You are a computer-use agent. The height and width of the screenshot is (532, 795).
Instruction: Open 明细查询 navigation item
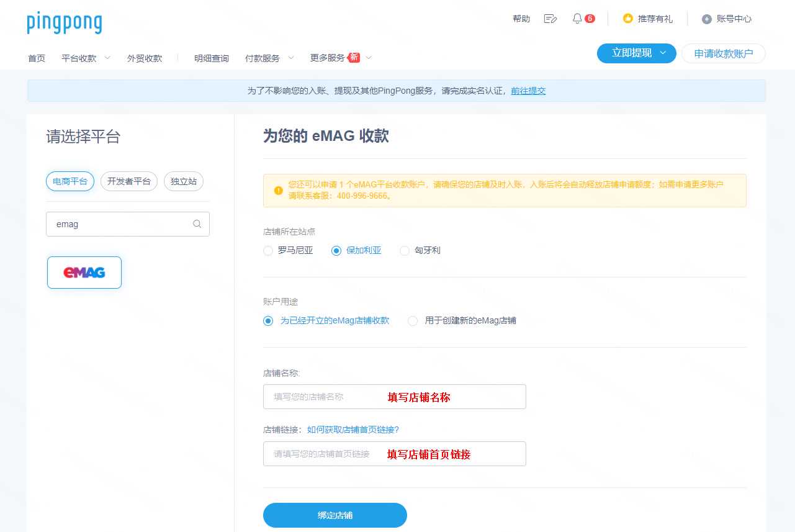(212, 58)
